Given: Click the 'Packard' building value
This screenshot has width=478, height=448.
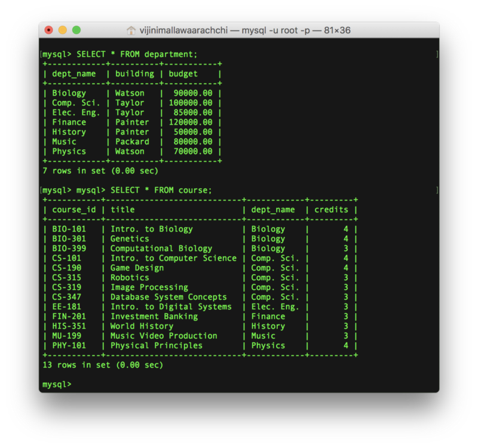Looking at the screenshot, I should click(132, 142).
